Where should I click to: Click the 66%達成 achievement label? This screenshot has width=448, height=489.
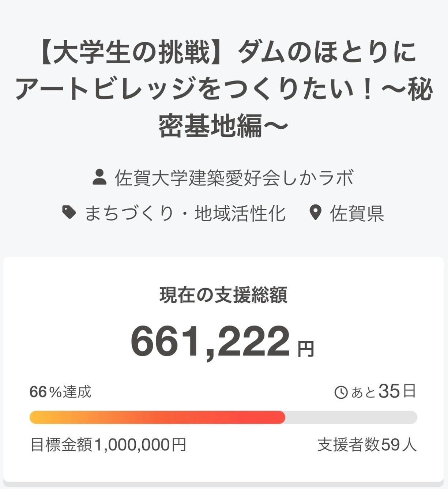[x=60, y=392]
